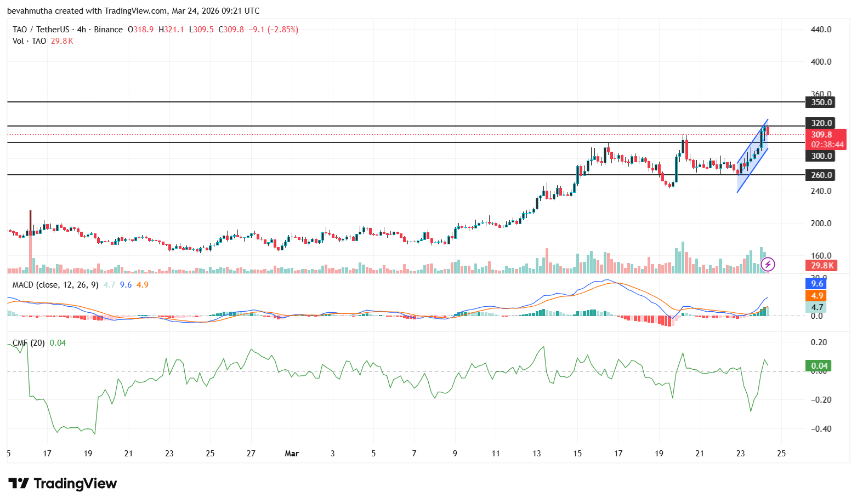Viewport: 857px width, 504px height.
Task: Click the Mar label on the time axis
Action: [x=292, y=453]
